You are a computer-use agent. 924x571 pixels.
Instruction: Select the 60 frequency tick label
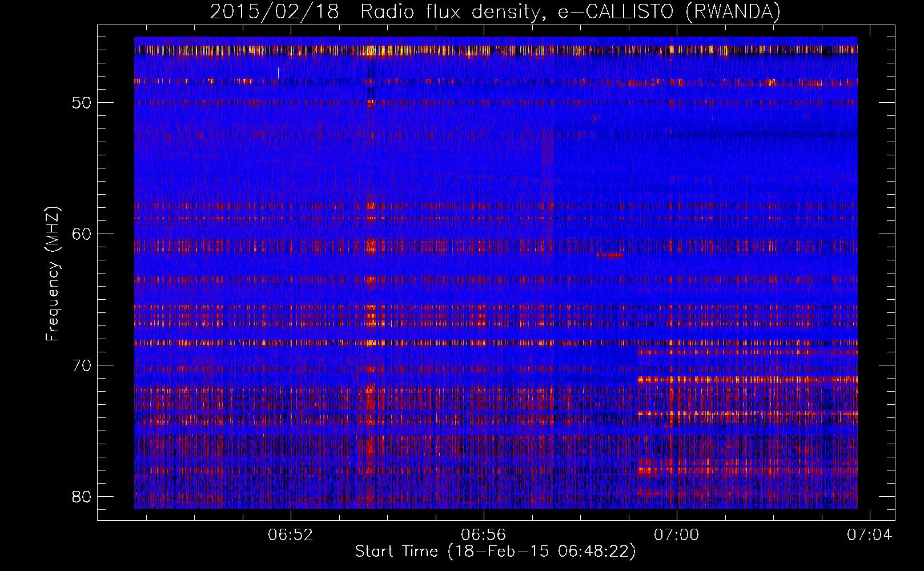tap(81, 234)
